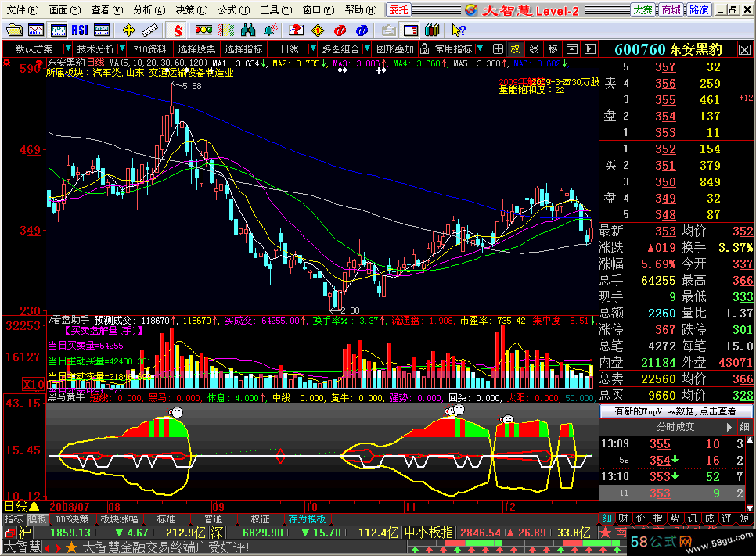Click the 图形叠加 button
756x556 pixels.
pos(395,48)
